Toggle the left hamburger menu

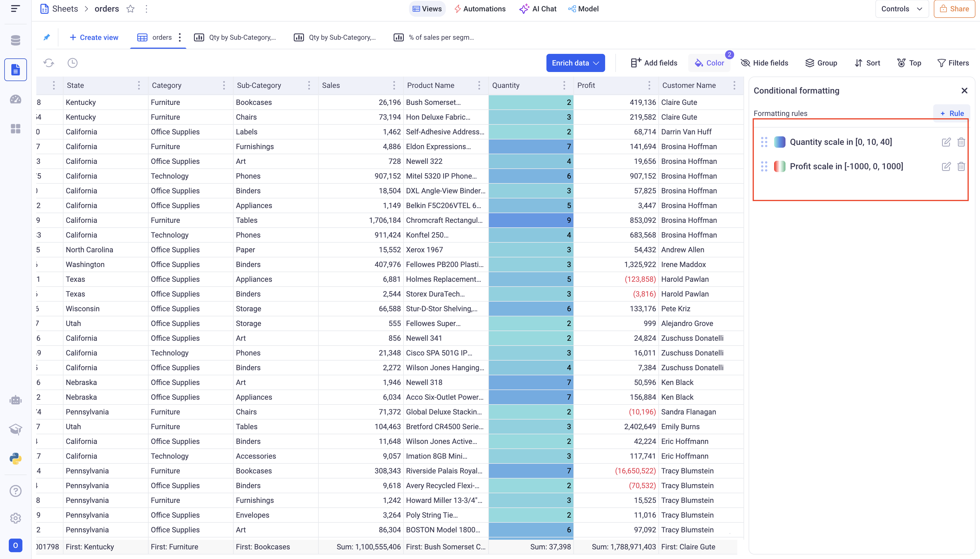pyautogui.click(x=15, y=9)
